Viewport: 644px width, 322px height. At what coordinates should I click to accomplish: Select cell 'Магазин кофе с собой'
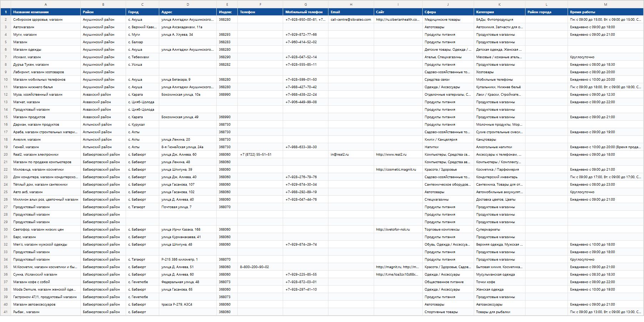point(46,282)
